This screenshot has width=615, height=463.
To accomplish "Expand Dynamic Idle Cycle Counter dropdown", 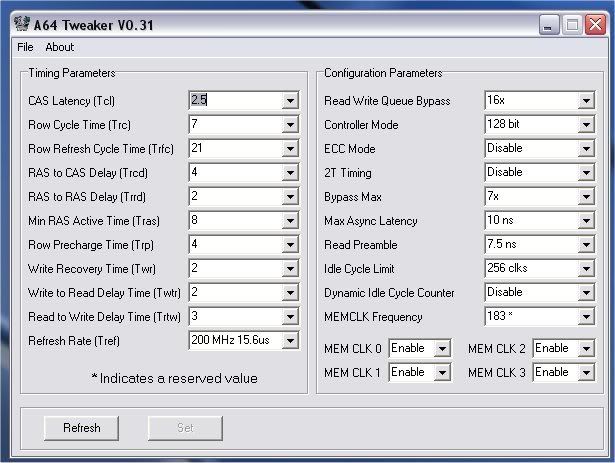I will (x=586, y=293).
